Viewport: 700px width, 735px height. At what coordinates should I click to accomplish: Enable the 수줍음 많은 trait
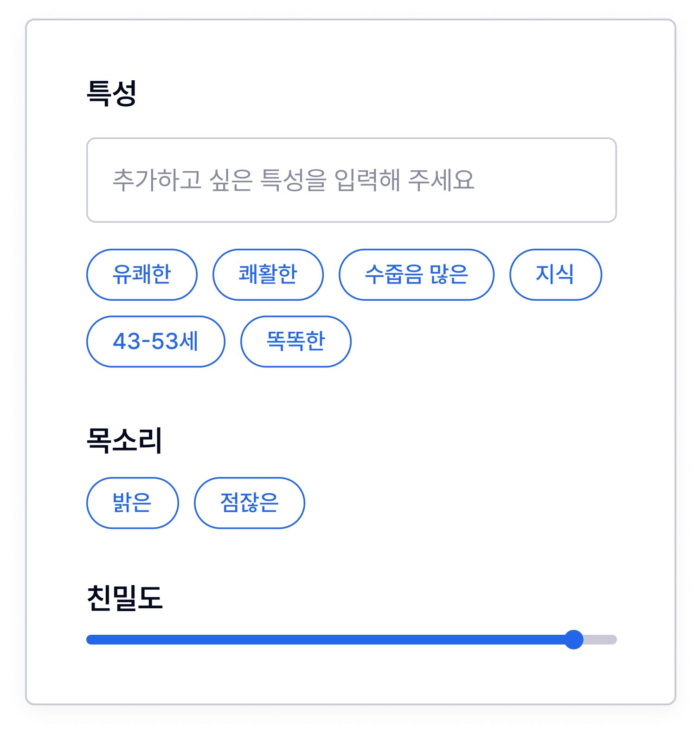pos(417,275)
